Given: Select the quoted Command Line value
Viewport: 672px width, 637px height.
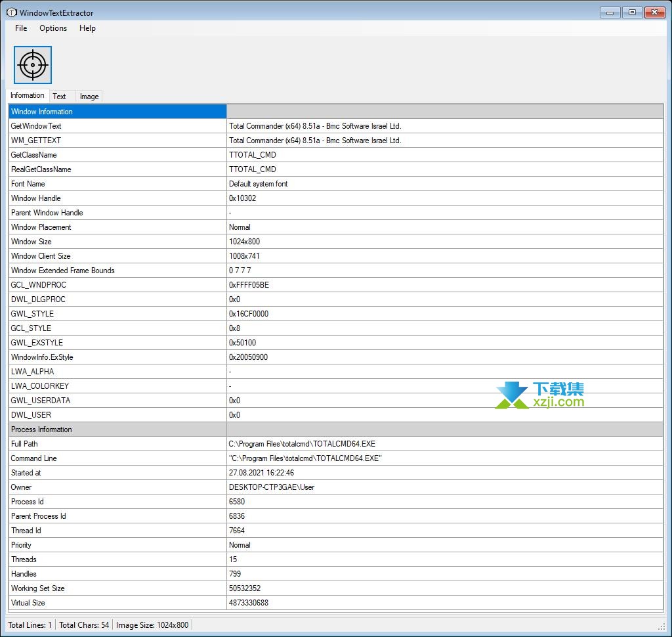Looking at the screenshot, I should click(x=305, y=458).
